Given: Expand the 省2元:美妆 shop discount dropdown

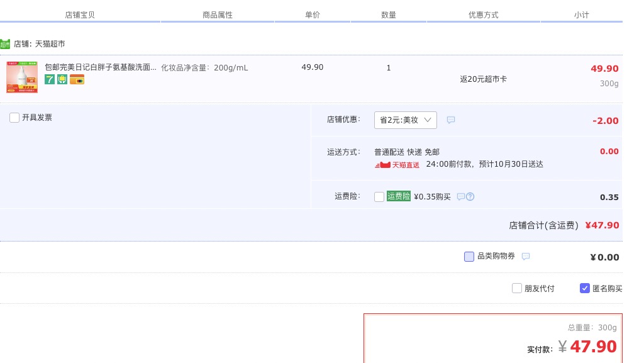Looking at the screenshot, I should point(406,120).
